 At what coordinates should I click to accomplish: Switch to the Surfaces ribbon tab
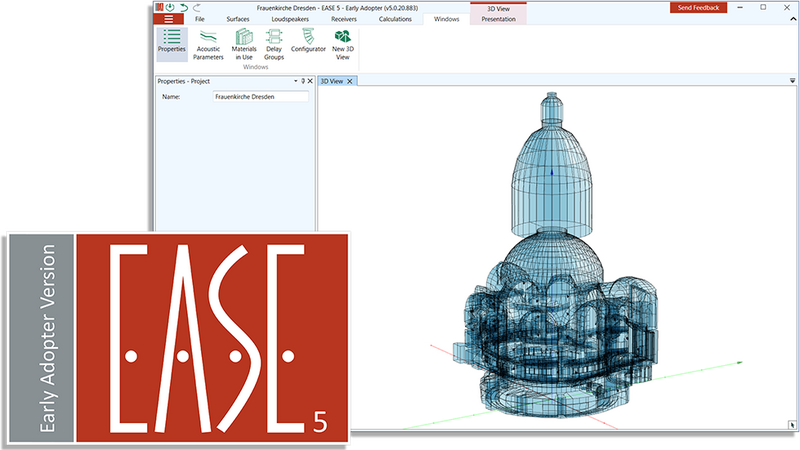click(x=238, y=19)
